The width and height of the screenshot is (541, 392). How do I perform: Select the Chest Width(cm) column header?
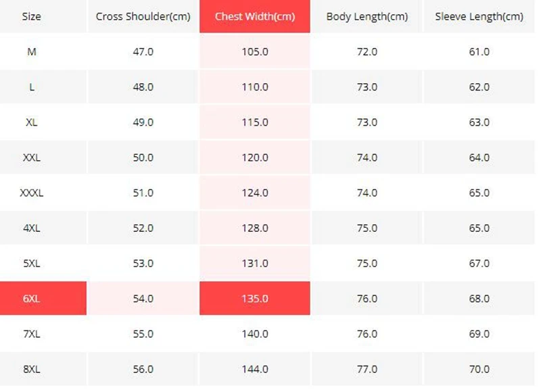255,16
